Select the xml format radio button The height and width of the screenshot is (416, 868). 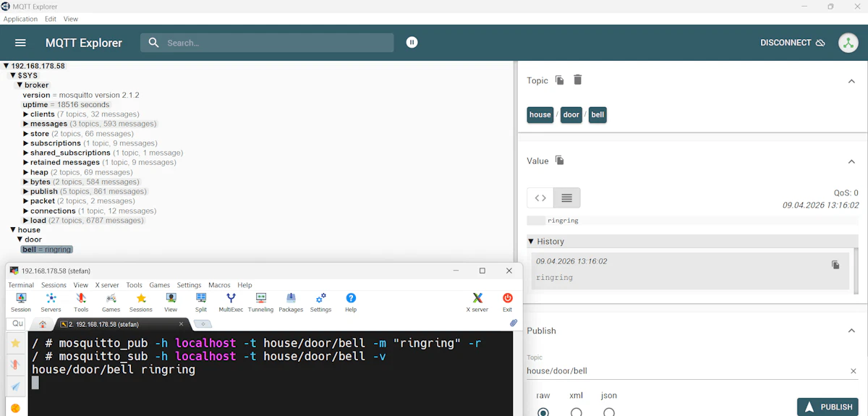point(576,412)
